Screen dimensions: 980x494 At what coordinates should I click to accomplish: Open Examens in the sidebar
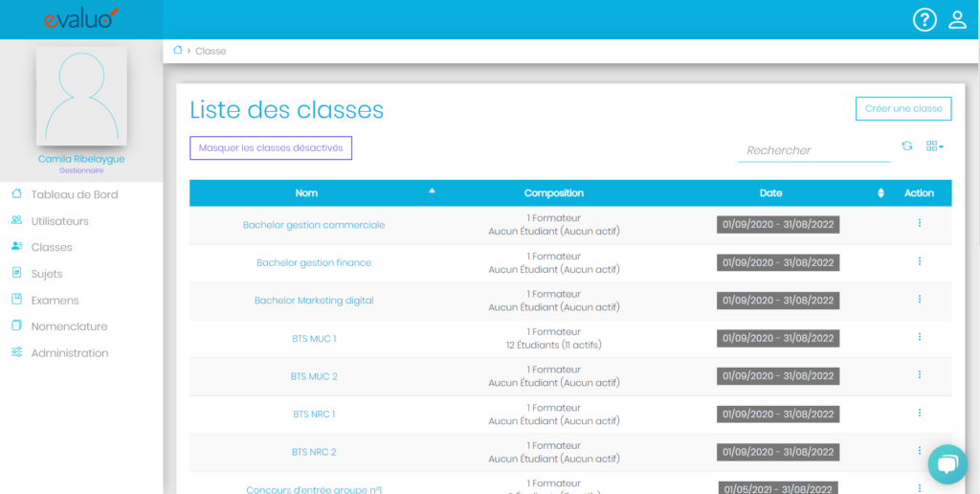pos(55,301)
